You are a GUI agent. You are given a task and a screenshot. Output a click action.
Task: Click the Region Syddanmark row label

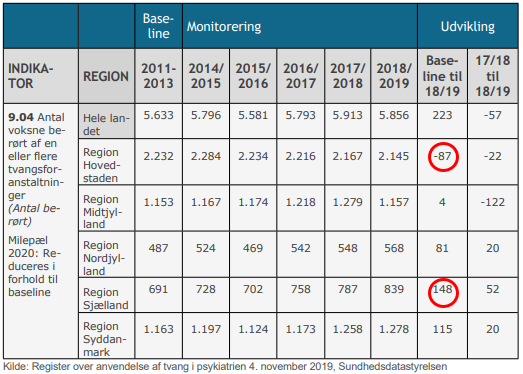coord(106,336)
